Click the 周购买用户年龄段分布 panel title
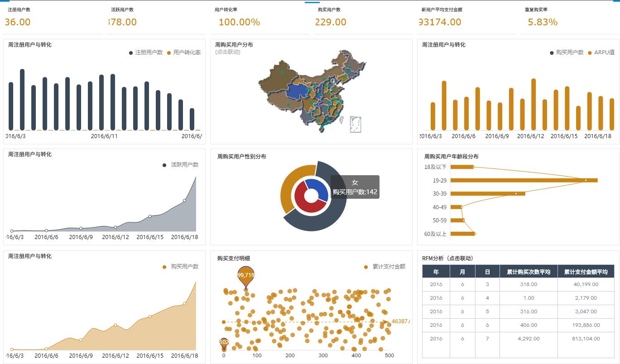 coord(452,157)
